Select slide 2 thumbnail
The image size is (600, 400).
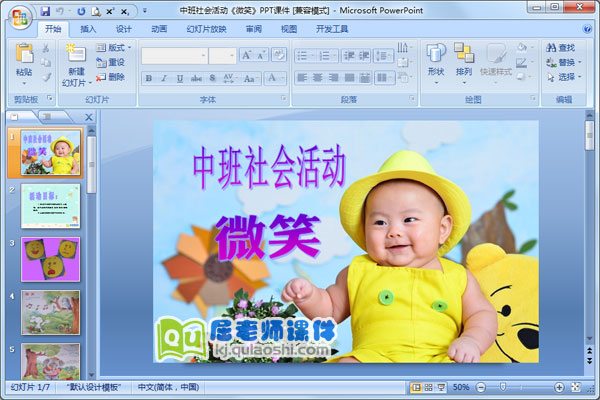click(x=51, y=206)
